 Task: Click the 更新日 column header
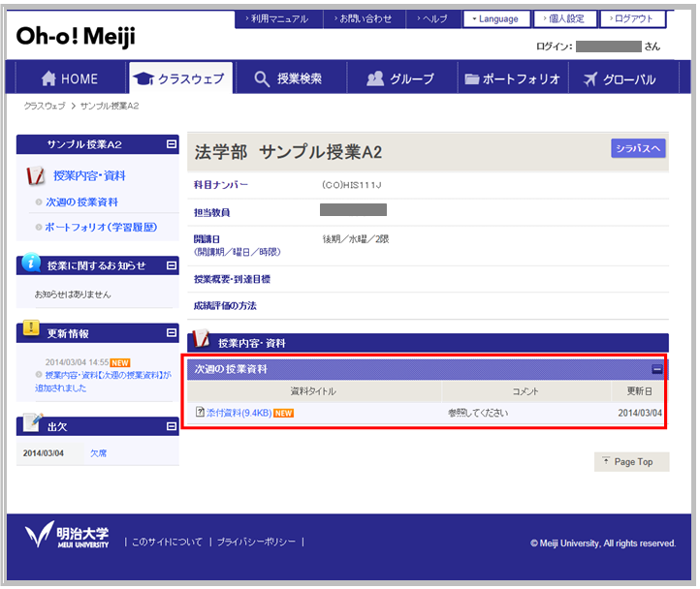coord(639,391)
